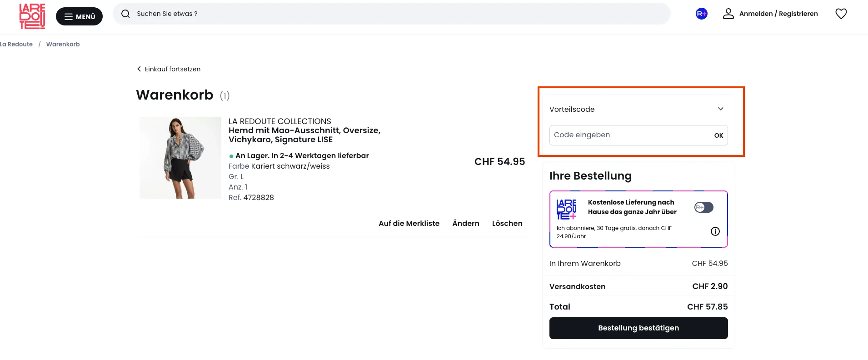
Task: Click the search magnifier icon
Action: (125, 14)
